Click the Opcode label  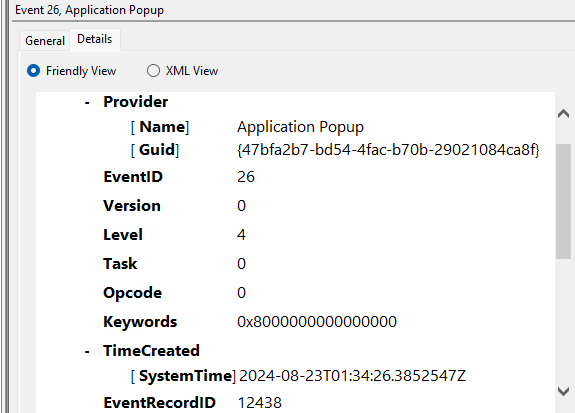[132, 293]
